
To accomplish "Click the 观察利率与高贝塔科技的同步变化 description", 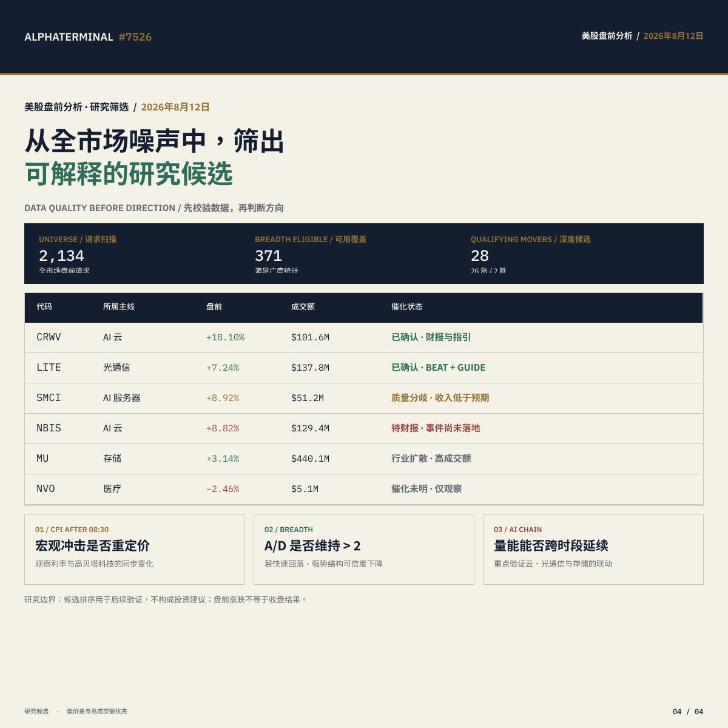I will pyautogui.click(x=94, y=564).
